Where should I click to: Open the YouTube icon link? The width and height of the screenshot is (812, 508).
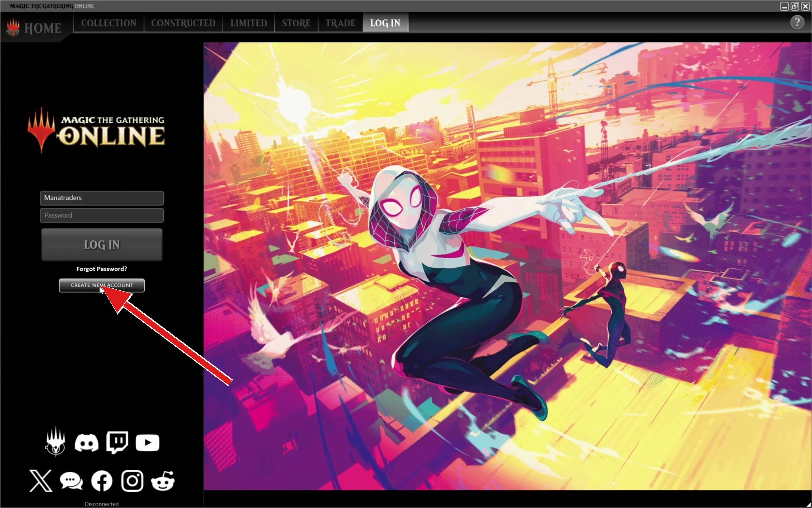[148, 443]
